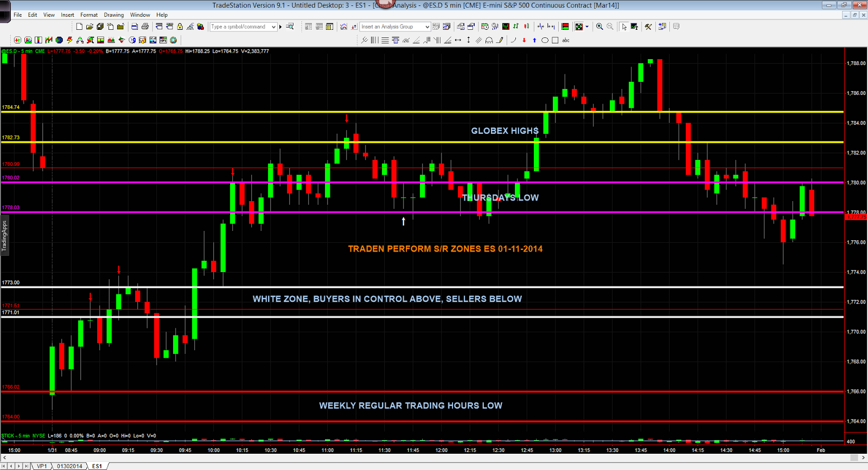Screen dimensions: 868x470
Task: Select the ellipse drawing tool
Action: tap(545, 40)
